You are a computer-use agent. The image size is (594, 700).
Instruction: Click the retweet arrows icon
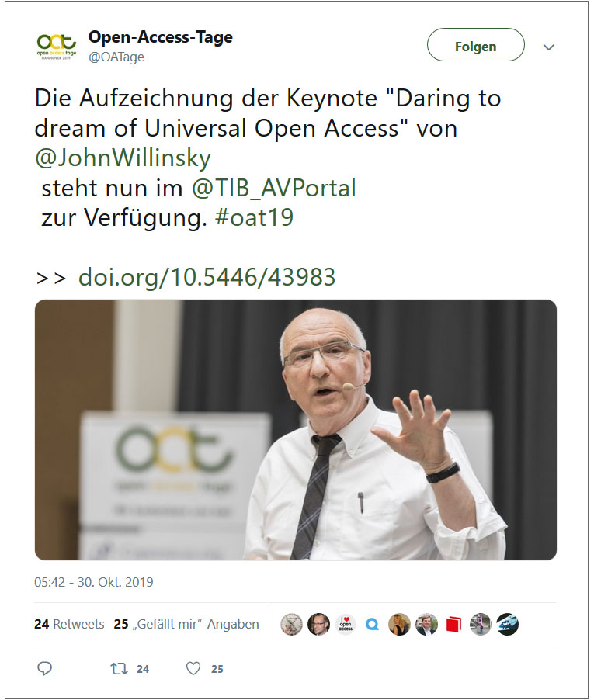pos(120,668)
